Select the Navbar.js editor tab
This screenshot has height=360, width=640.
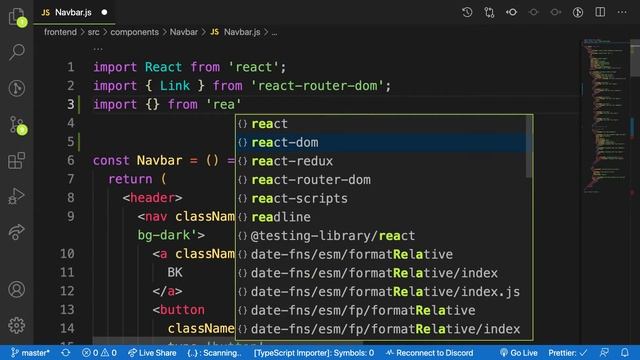tap(74, 12)
